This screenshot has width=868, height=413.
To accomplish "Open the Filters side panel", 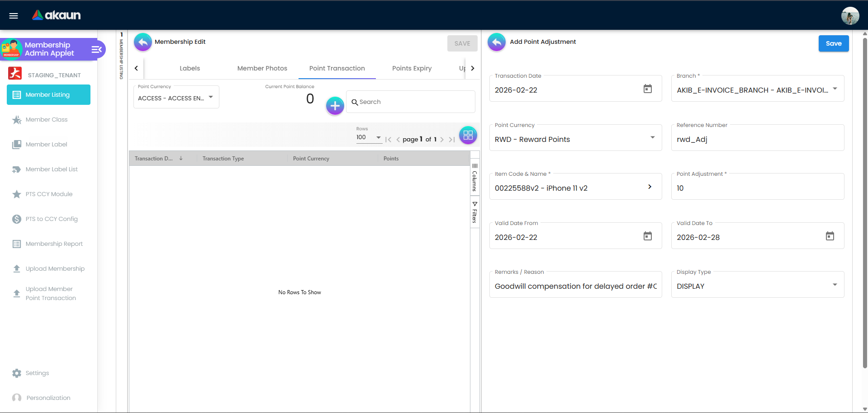I will 474,211.
